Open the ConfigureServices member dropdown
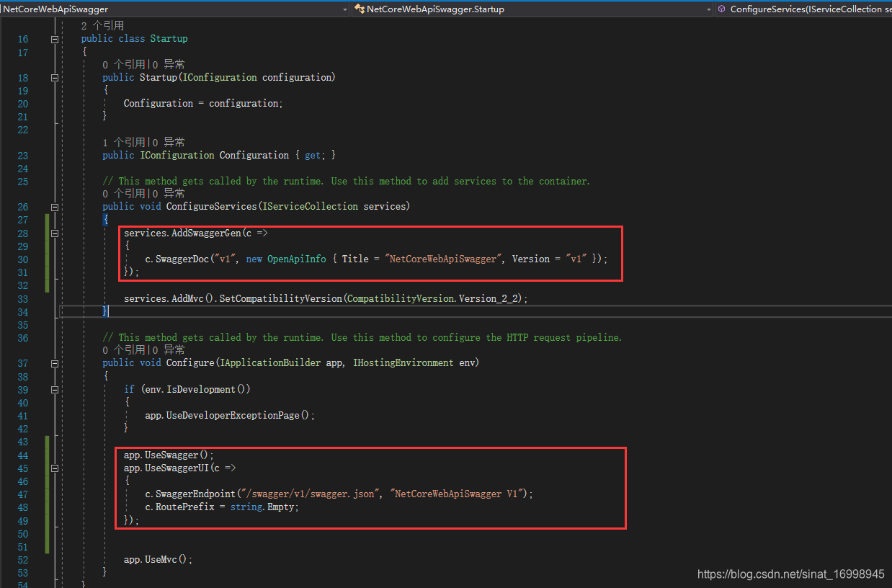Screen dimensions: 892x588 [804, 9]
